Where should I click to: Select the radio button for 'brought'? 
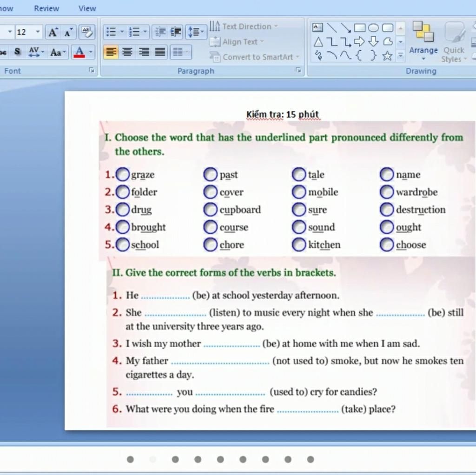(123, 227)
